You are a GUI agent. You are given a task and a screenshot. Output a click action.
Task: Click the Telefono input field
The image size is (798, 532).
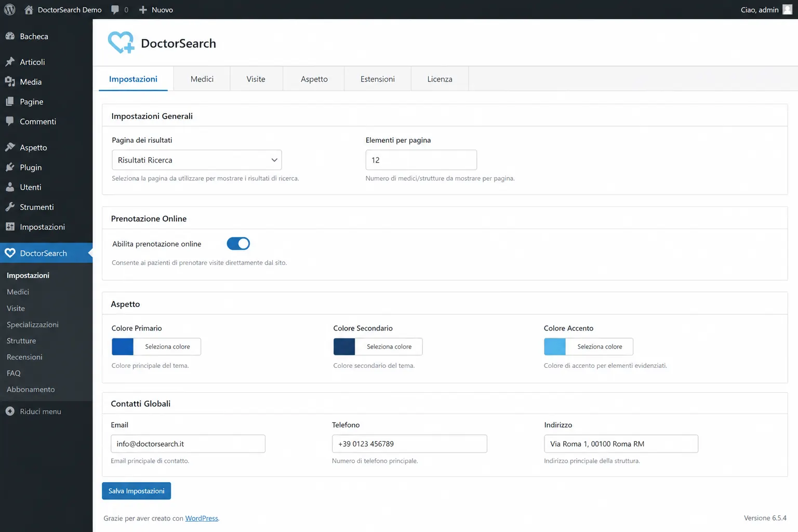pos(409,444)
